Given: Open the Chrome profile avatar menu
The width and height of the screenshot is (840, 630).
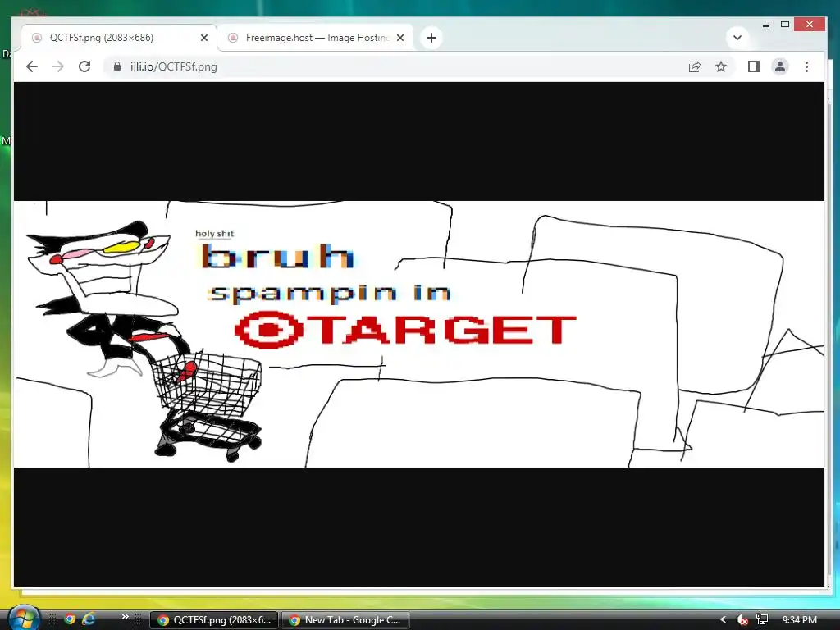Looking at the screenshot, I should coord(780,66).
